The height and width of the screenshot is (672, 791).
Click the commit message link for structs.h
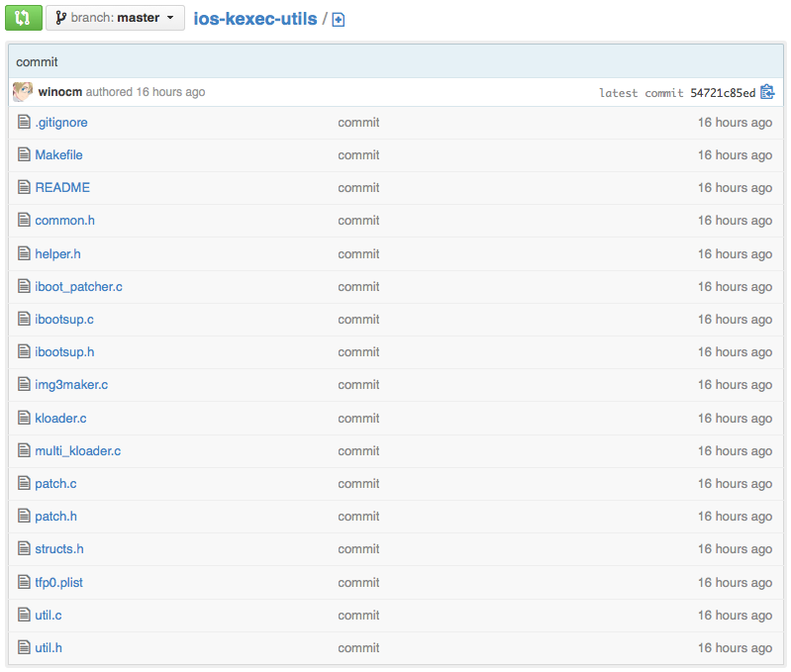pos(358,549)
